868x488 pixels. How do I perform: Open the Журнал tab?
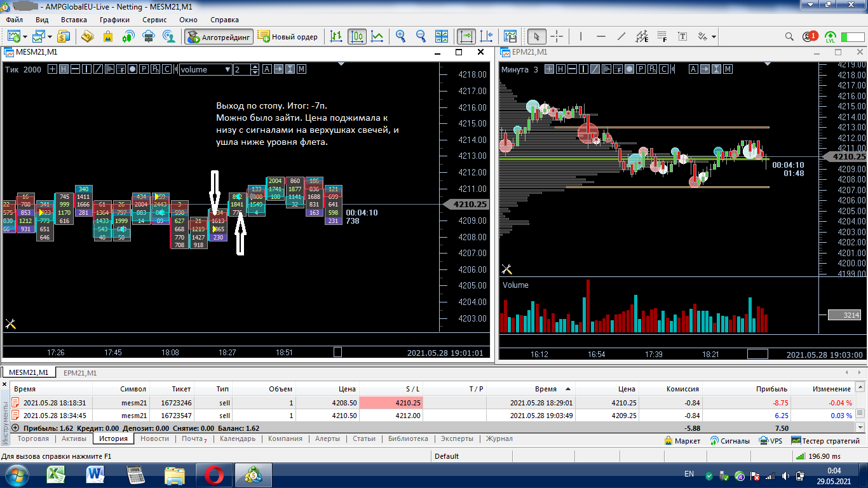tap(499, 438)
